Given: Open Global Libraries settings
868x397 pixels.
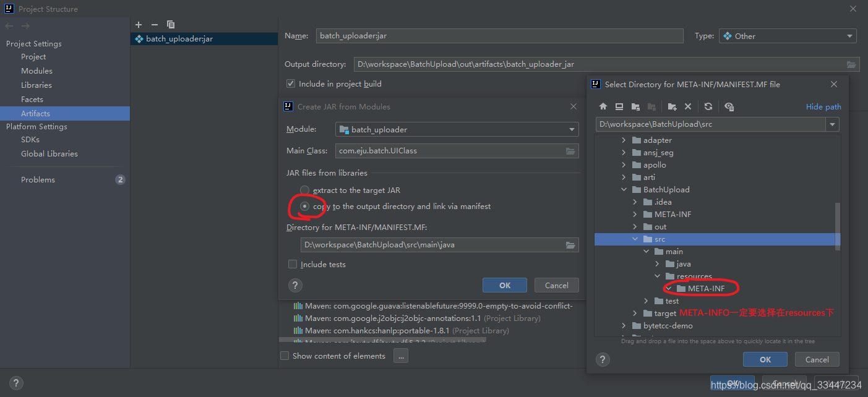Looking at the screenshot, I should click(49, 154).
